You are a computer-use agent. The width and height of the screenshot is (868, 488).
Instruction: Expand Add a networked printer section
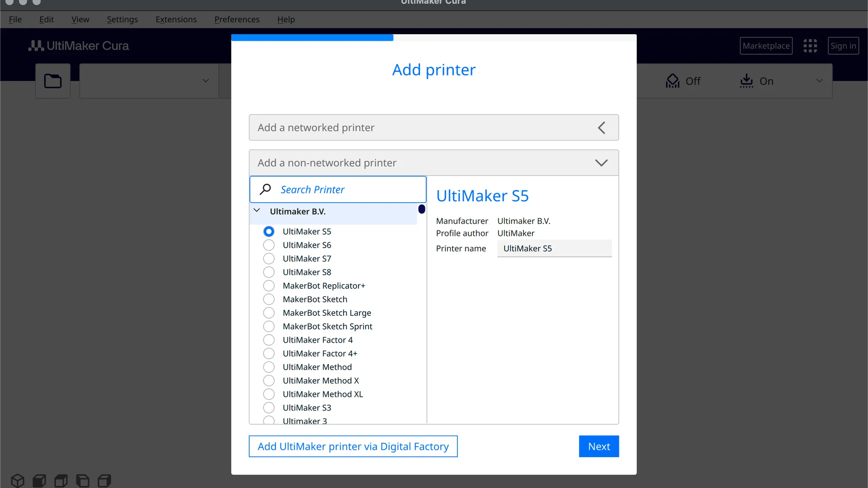(434, 127)
